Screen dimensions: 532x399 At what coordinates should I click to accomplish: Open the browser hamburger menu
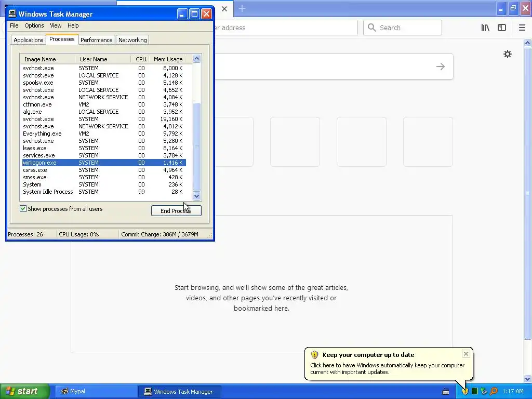tap(522, 28)
